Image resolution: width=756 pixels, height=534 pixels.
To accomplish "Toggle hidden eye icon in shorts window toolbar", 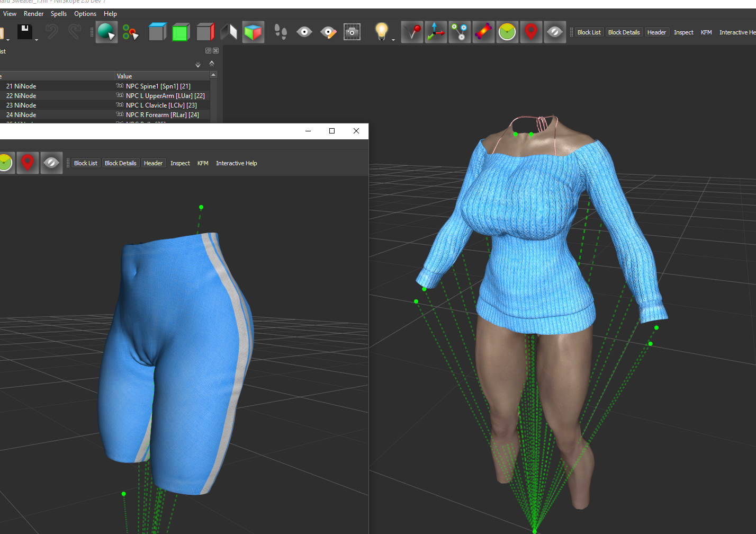I will click(x=51, y=163).
